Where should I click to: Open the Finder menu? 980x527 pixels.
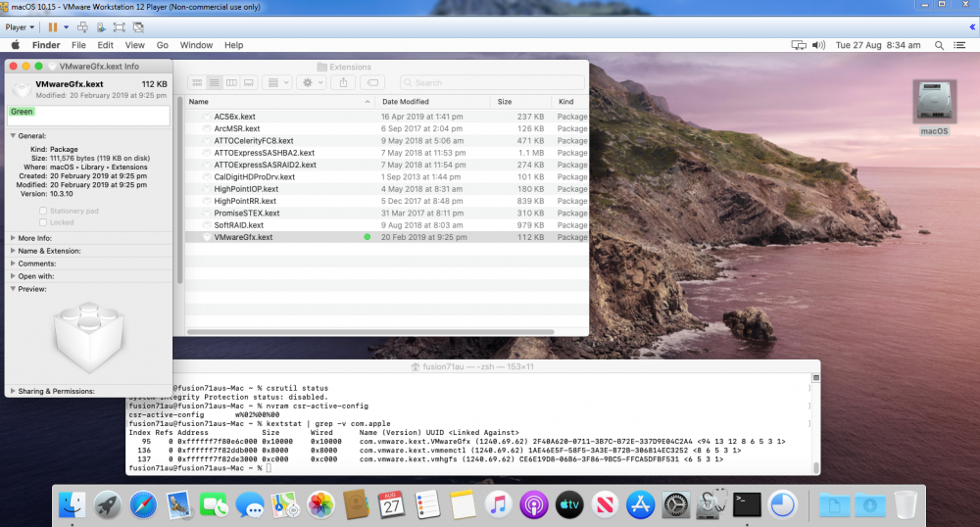tap(46, 45)
